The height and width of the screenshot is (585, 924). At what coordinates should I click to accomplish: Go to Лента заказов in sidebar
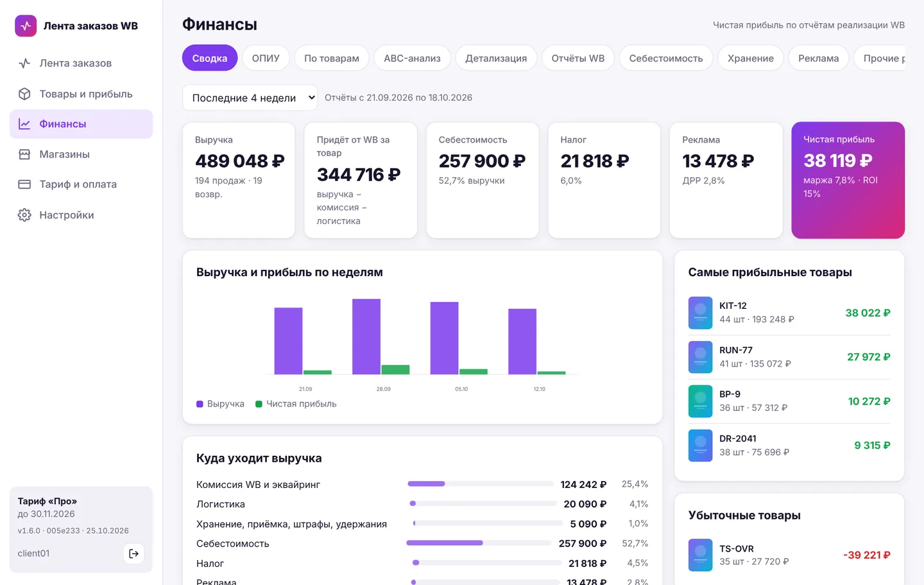81,63
